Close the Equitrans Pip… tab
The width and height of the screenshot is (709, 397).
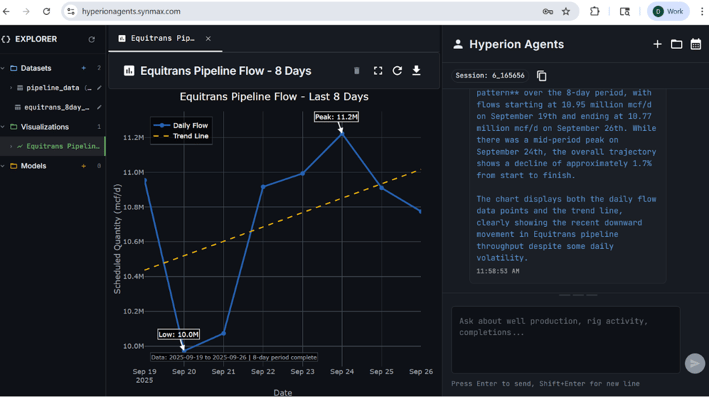tap(208, 38)
